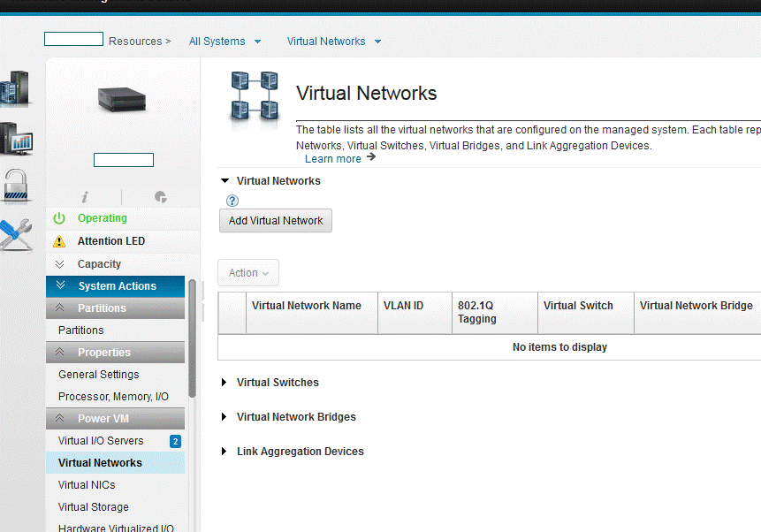This screenshot has width=761, height=532.
Task: Click the green Operating power icon
Action: click(x=59, y=218)
